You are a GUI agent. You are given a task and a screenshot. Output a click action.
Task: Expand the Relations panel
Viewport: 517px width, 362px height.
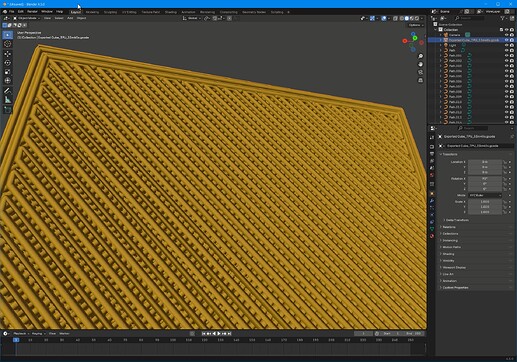pos(449,227)
